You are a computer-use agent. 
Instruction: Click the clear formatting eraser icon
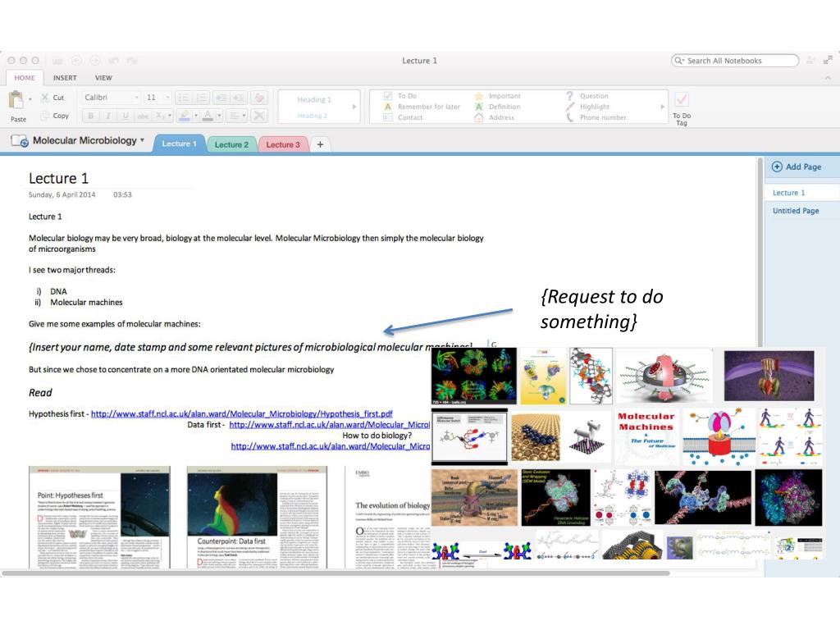[259, 98]
